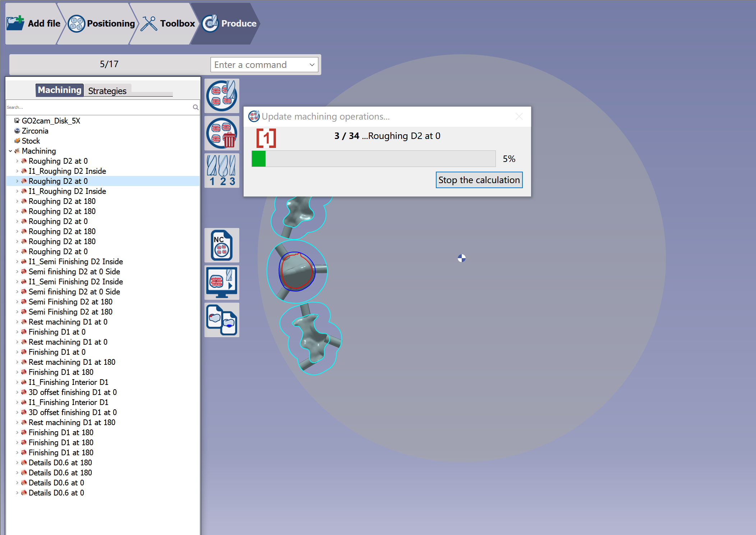Click the origin marker in the viewport
756x535 pixels.
(x=462, y=258)
